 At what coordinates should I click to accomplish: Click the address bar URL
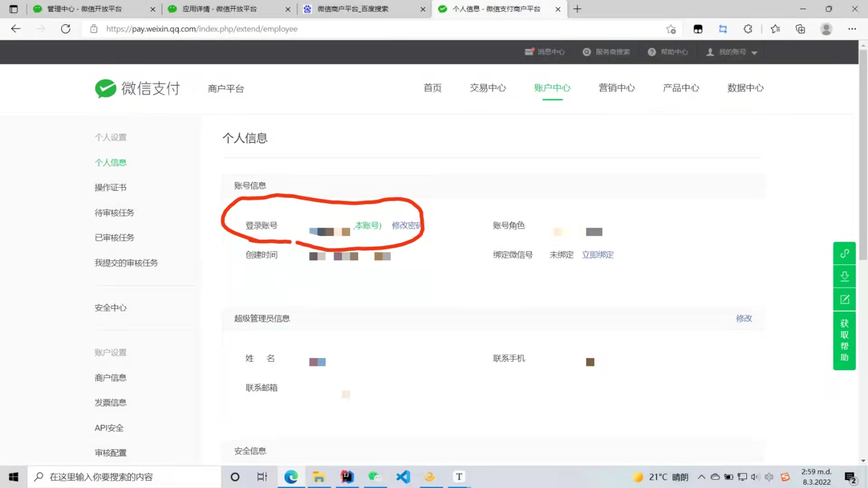pos(202,29)
